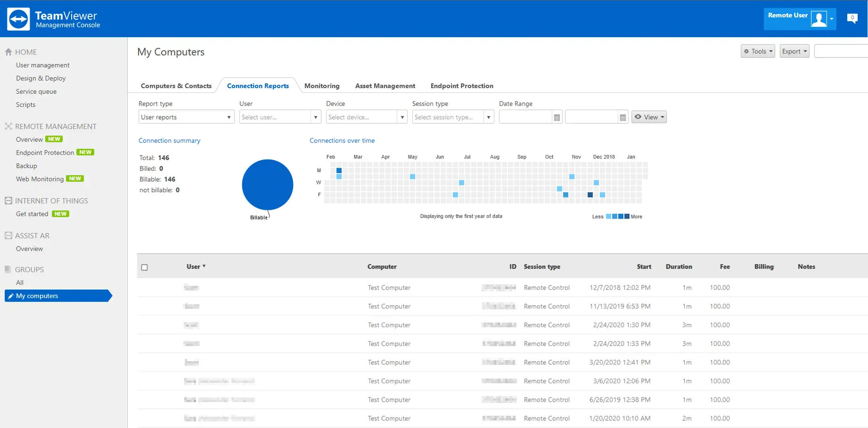Screen dimensions: 868x428
Task: Open the Tools dropdown menu
Action: pos(758,51)
